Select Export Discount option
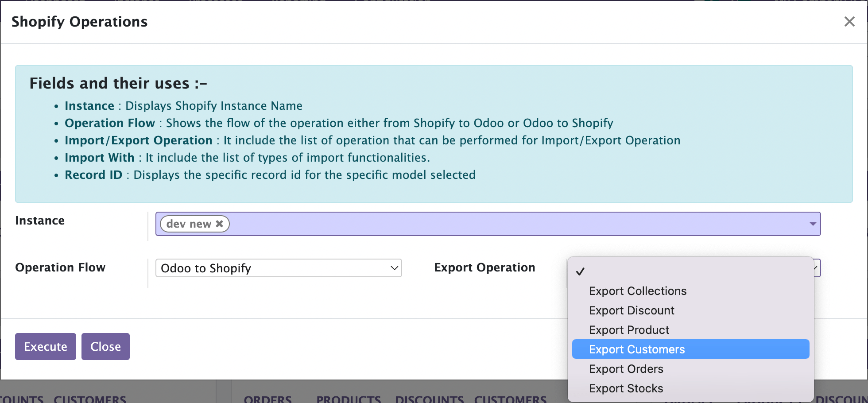 pyautogui.click(x=632, y=310)
